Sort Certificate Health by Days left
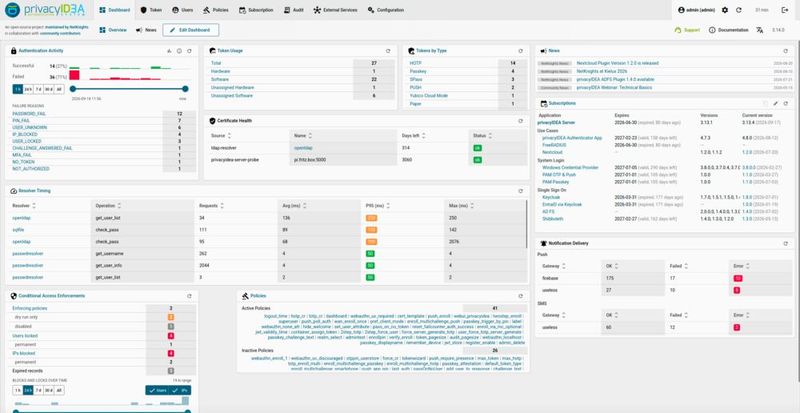This screenshot has width=800, height=413. click(414, 136)
